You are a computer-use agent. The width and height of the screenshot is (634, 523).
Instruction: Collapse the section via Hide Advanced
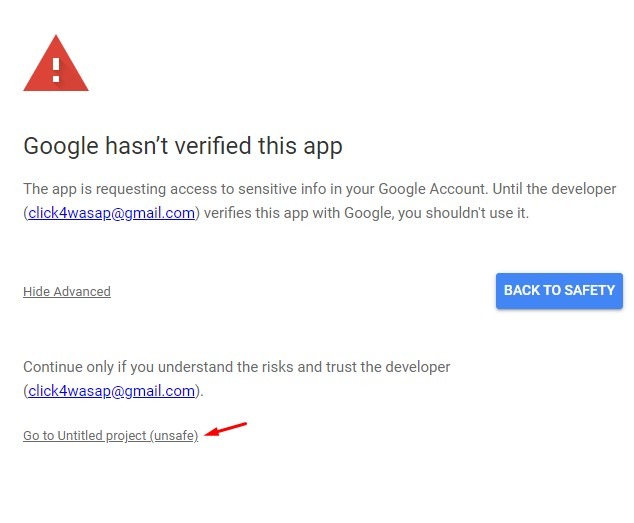[x=67, y=291]
